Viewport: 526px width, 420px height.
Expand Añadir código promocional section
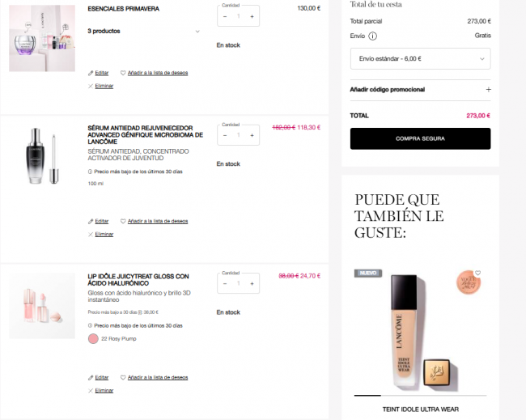click(420, 90)
